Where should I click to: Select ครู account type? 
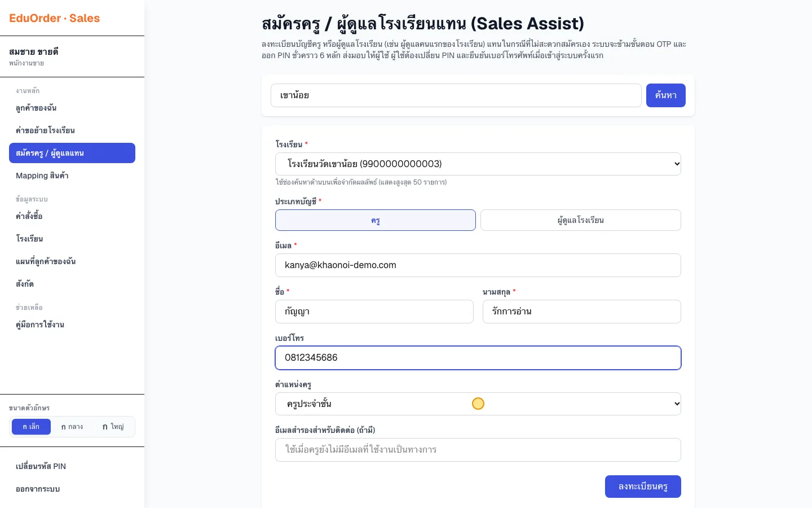(x=376, y=220)
